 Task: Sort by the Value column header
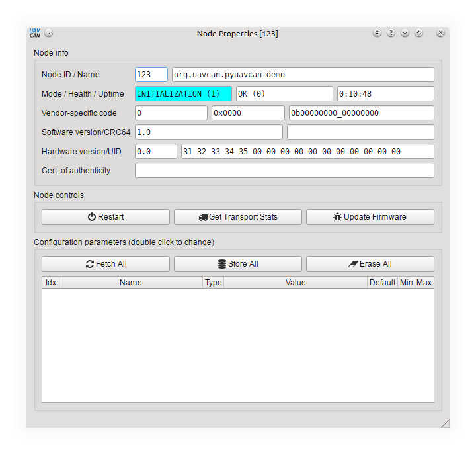(296, 283)
